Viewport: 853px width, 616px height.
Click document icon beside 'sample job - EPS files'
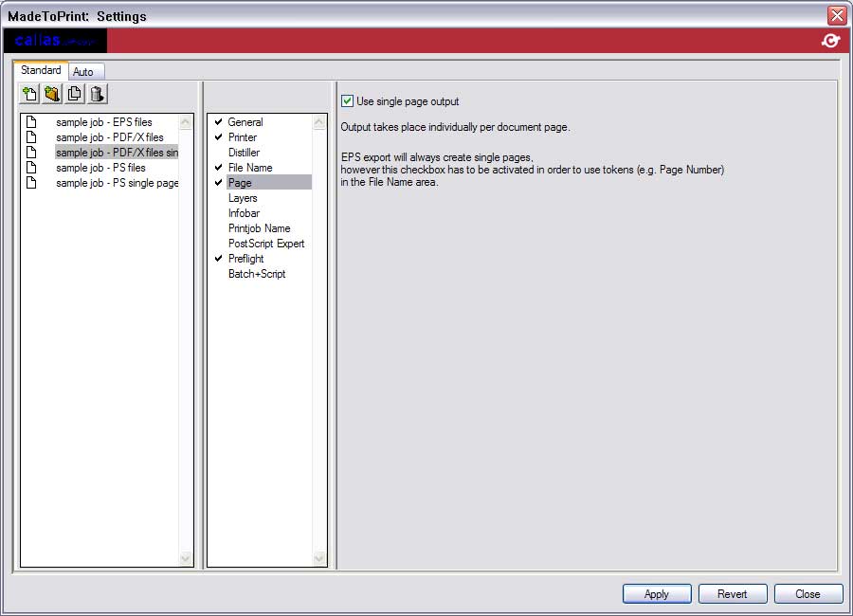(x=31, y=121)
